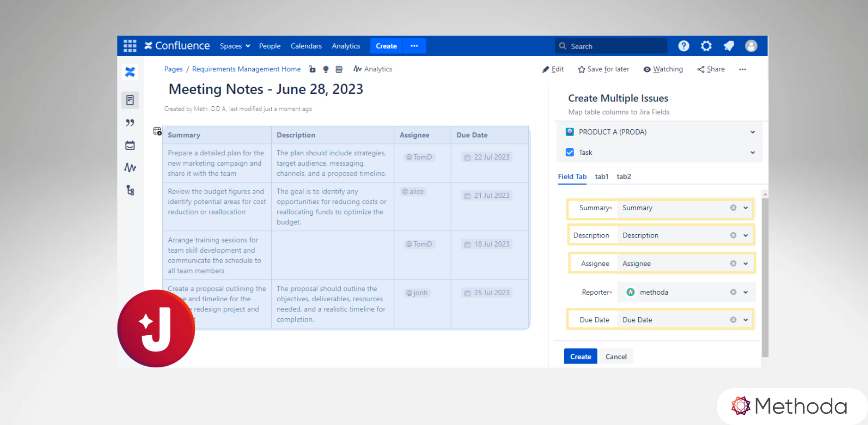868x425 pixels.
Task: Open page tree icon in sidebar
Action: (x=130, y=190)
